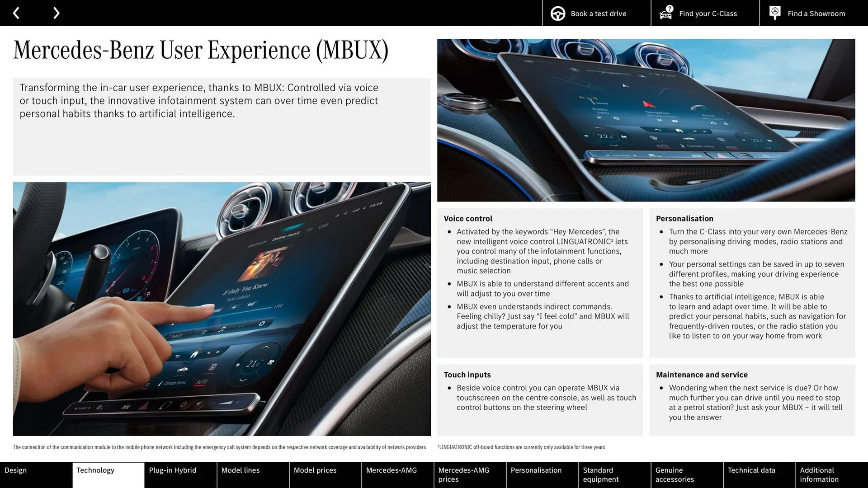Screen dimensions: 868x488
Task: View the Model lines tab
Action: [x=252, y=475]
